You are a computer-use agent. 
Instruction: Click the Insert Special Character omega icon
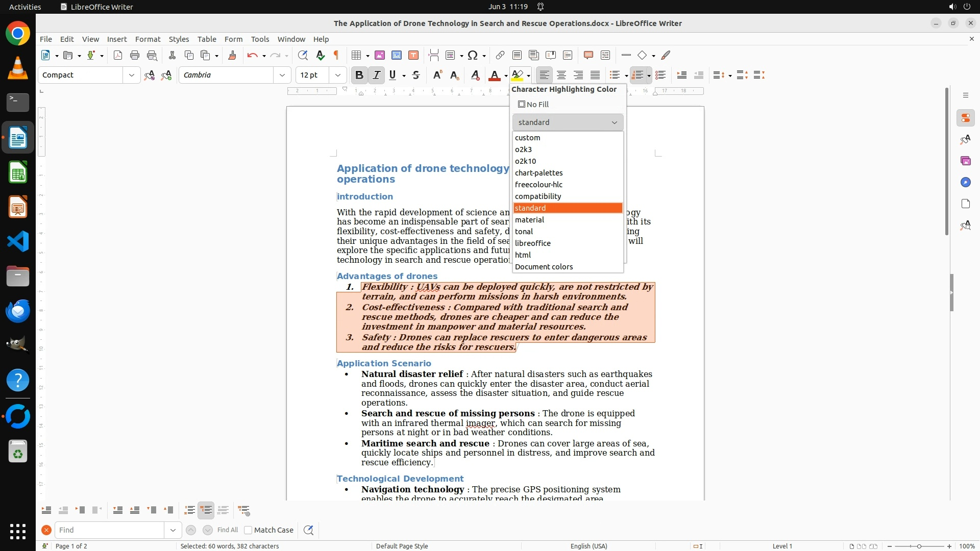(473, 55)
